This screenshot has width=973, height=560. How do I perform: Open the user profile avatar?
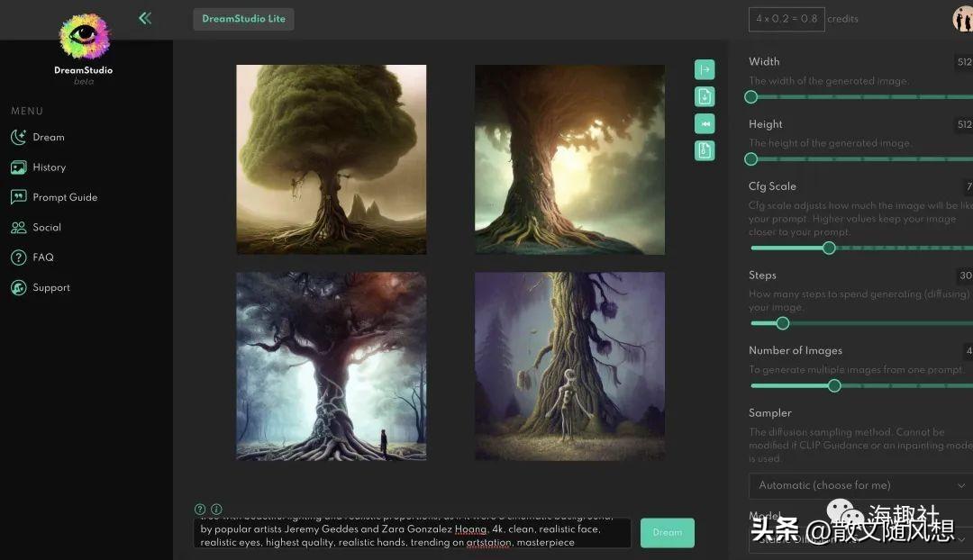click(x=963, y=19)
